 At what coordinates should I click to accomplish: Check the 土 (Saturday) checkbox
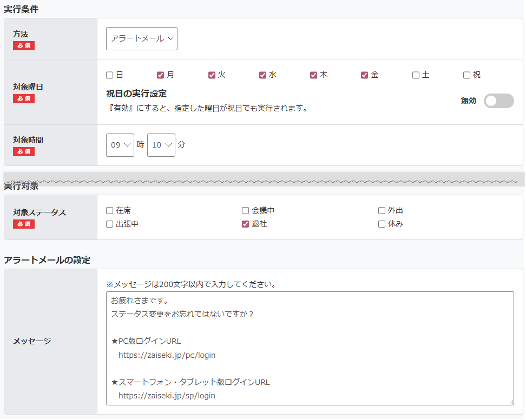(416, 75)
